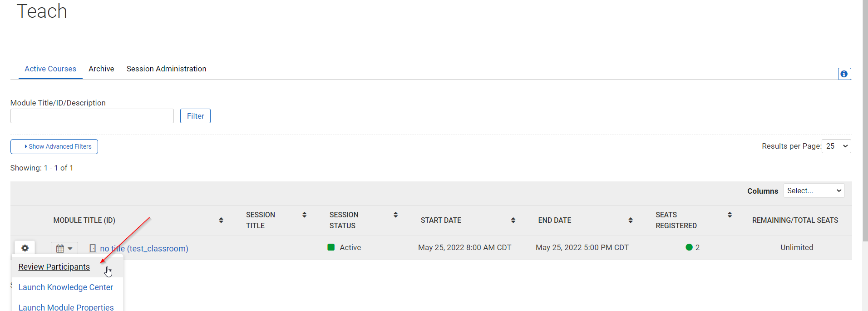Open Session Administration tab
Viewport: 868px width, 311px height.
[166, 69]
